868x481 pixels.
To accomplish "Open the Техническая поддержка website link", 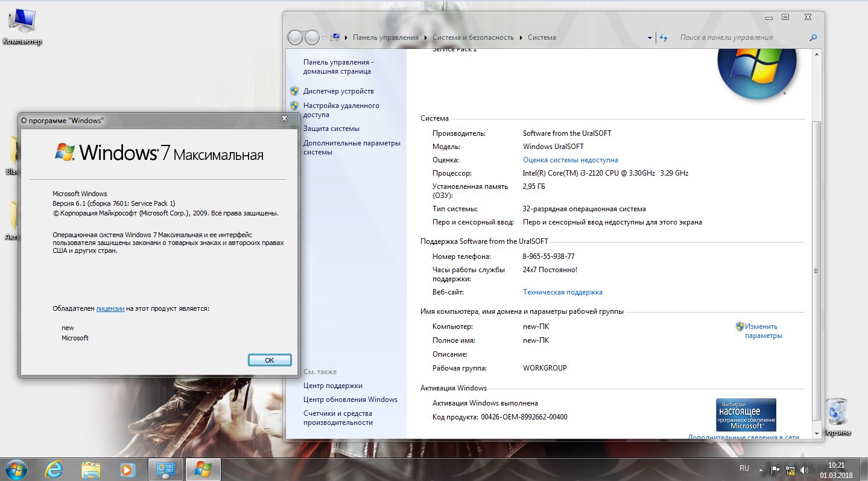I will tap(563, 292).
